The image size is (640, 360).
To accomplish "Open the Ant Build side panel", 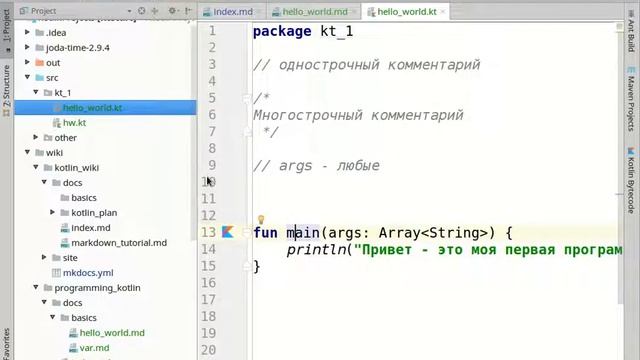I will [631, 31].
